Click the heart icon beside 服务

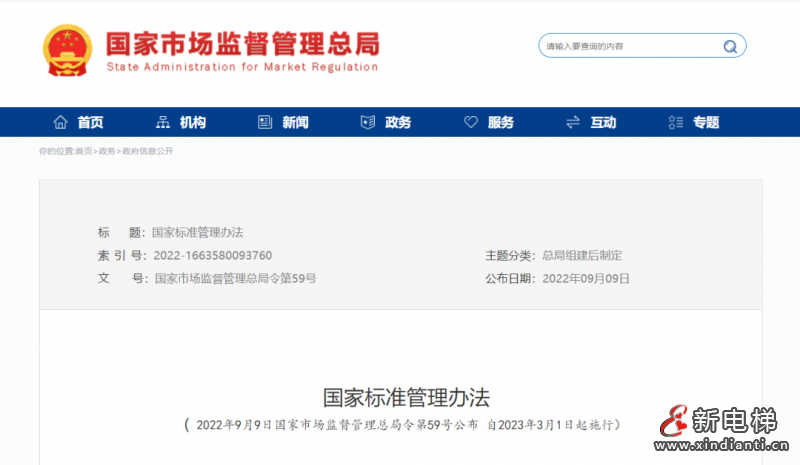click(471, 122)
